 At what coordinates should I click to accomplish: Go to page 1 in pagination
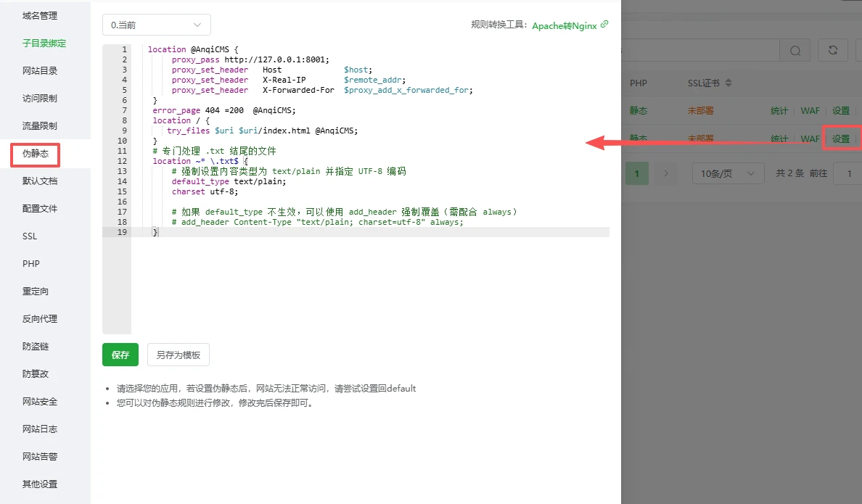coord(637,173)
